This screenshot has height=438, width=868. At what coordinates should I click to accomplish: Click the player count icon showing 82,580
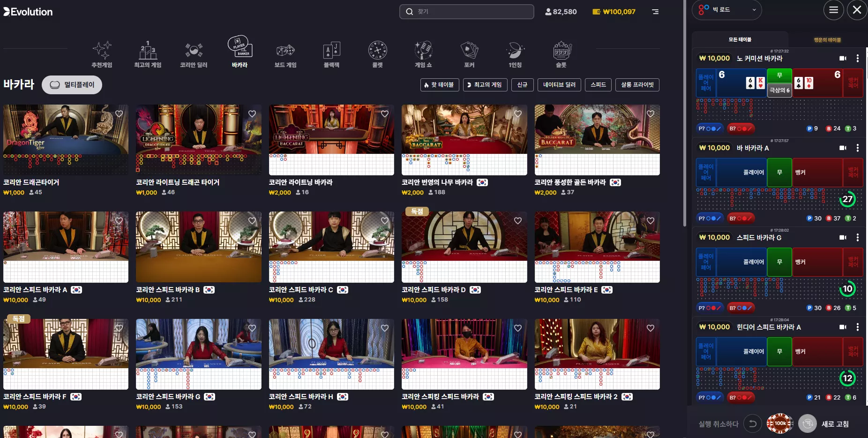(x=548, y=12)
